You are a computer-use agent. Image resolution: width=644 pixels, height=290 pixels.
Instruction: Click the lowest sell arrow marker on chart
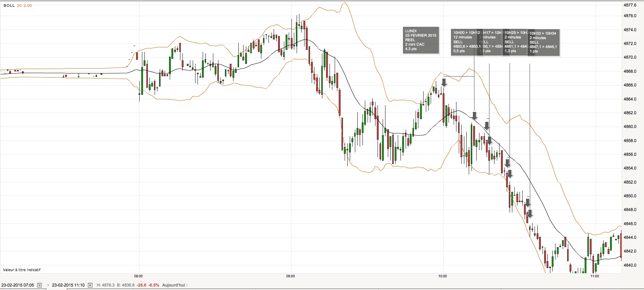(530, 214)
